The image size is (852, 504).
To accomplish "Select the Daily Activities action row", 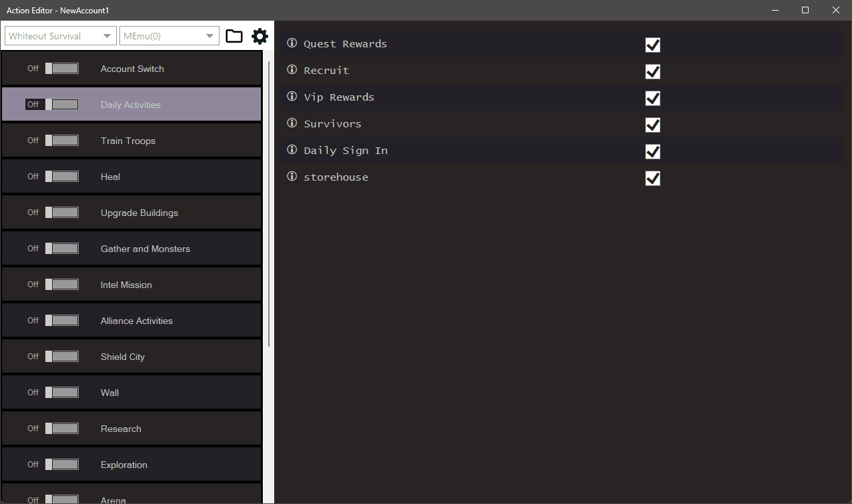I will pyautogui.click(x=131, y=105).
